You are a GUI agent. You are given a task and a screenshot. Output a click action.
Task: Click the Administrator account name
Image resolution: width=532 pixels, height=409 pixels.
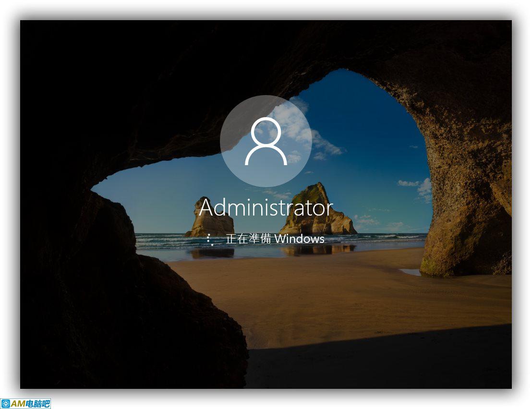(266, 207)
